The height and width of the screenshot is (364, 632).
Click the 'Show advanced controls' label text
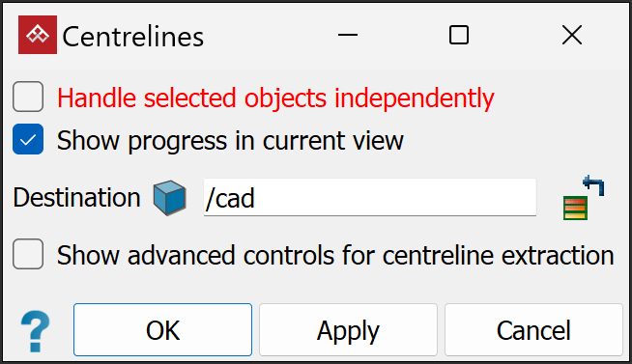[335, 255]
